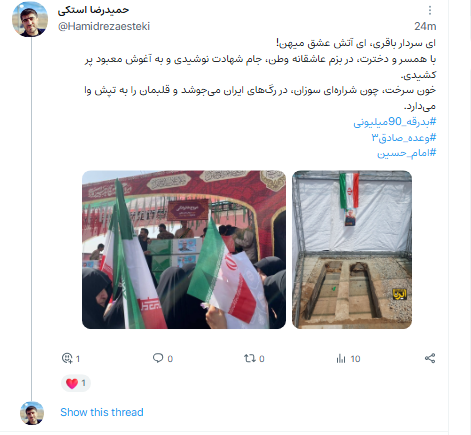Click the add reaction smiley icon
471x435 pixels.
[x=67, y=358]
